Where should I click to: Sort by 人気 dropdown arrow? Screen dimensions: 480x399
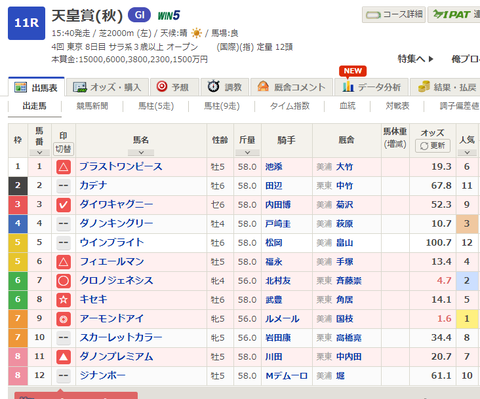coord(467,152)
